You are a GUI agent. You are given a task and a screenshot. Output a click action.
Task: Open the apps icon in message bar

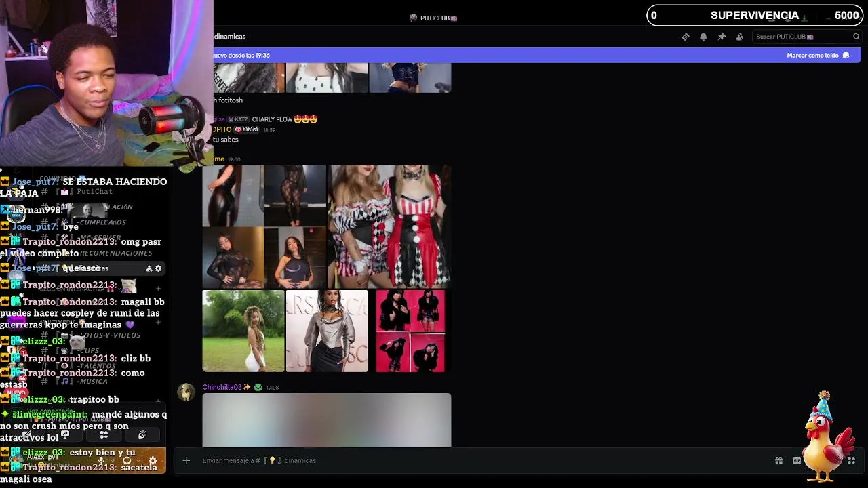[x=851, y=461]
